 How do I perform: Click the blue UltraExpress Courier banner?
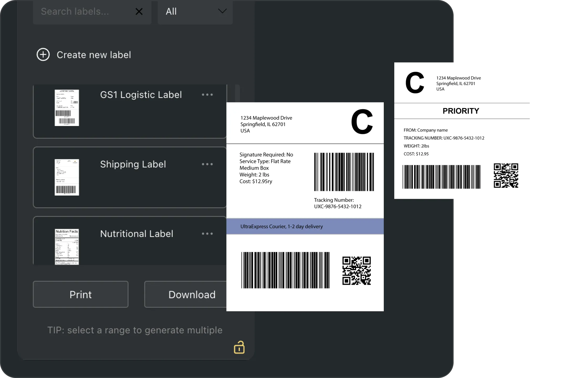tap(305, 226)
